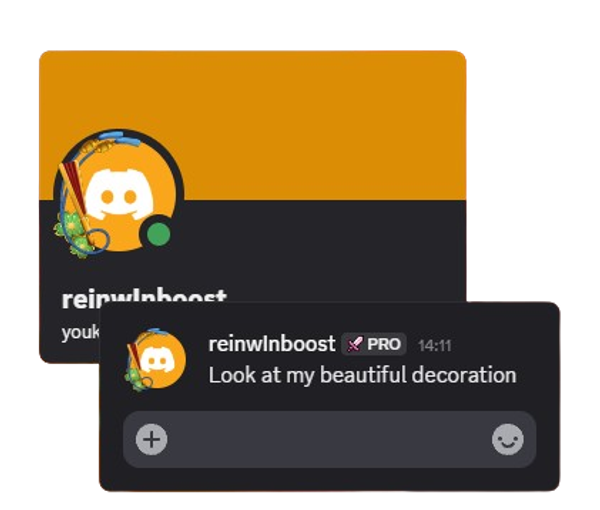Click the 14:11 message timestamp
This screenshot has width=600, height=510.
tap(435, 346)
